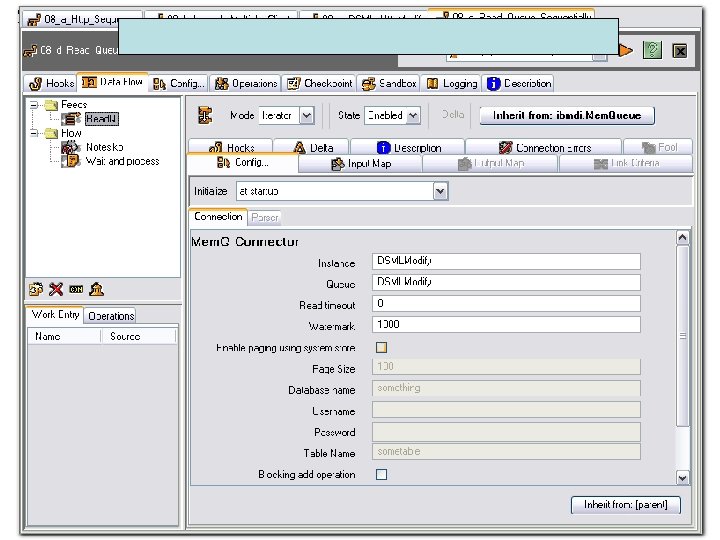The image size is (720, 540).
Task: Open the Output Map tab
Action: pos(490,163)
